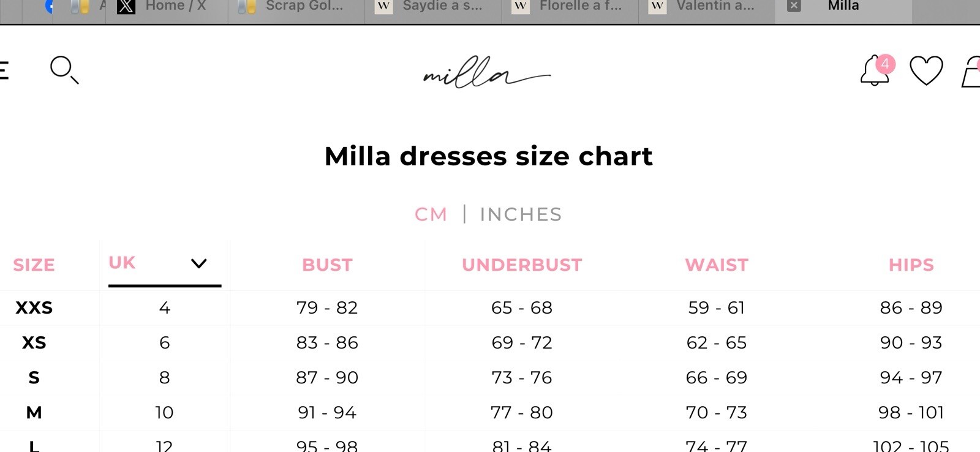Viewport: 980px width, 452px height.
Task: Expand the UK size region dropdown
Action: (165, 264)
